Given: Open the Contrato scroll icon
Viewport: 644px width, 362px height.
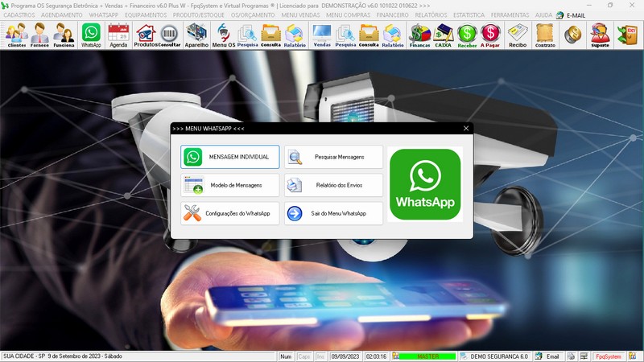Looking at the screenshot, I should point(545,35).
